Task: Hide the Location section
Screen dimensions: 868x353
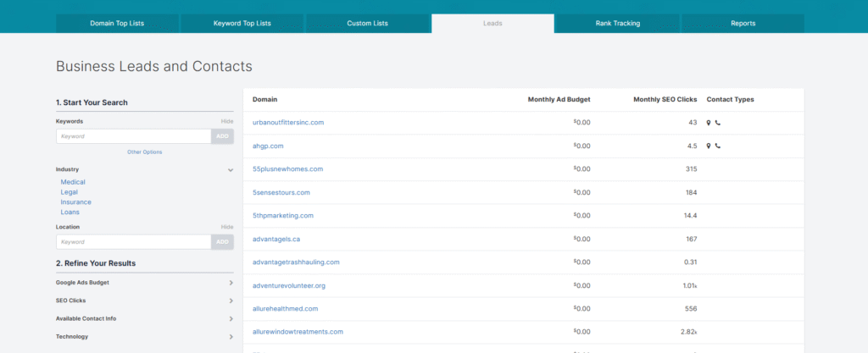Action: point(227,227)
